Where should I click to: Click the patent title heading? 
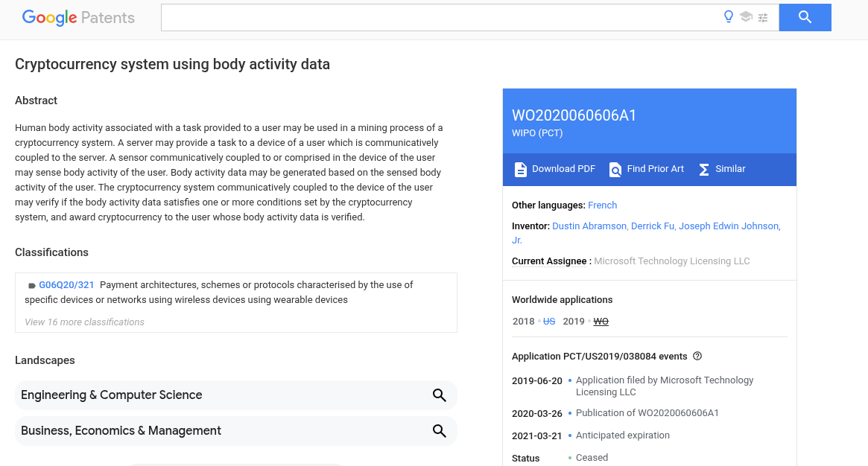[x=172, y=64]
